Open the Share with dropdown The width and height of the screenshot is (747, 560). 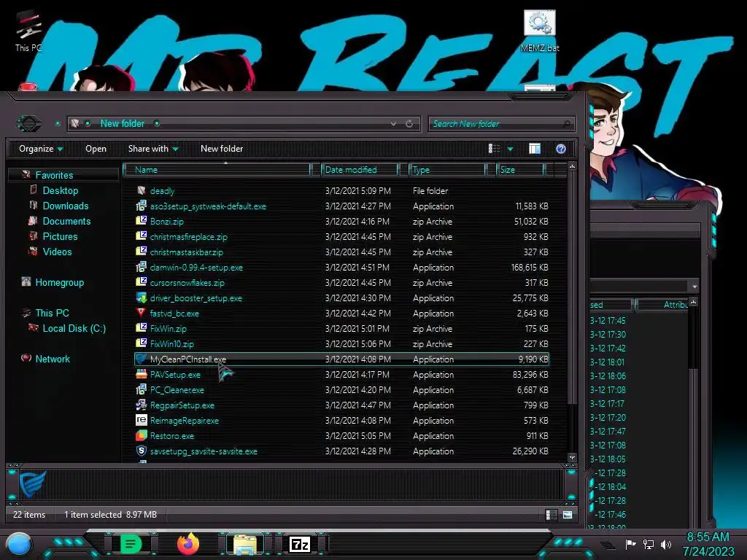(153, 149)
